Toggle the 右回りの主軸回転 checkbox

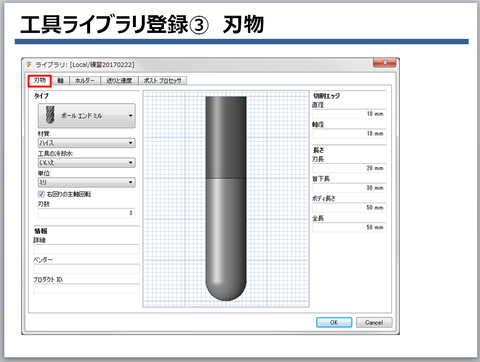point(41,194)
